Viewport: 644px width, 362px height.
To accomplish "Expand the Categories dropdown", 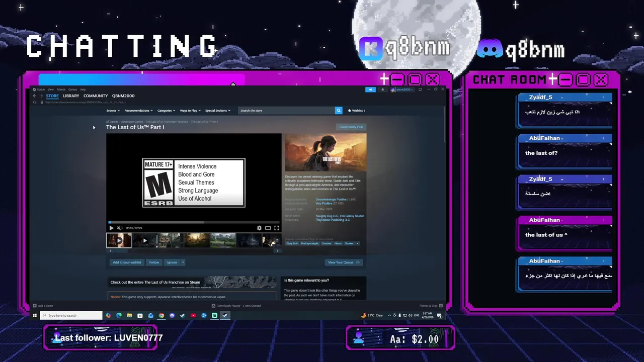I will pyautogui.click(x=166, y=110).
